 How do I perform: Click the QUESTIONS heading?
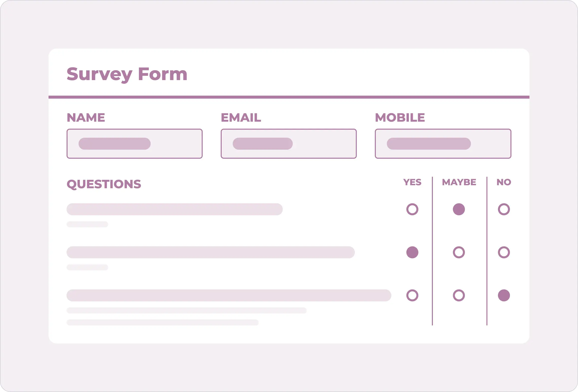pyautogui.click(x=104, y=184)
